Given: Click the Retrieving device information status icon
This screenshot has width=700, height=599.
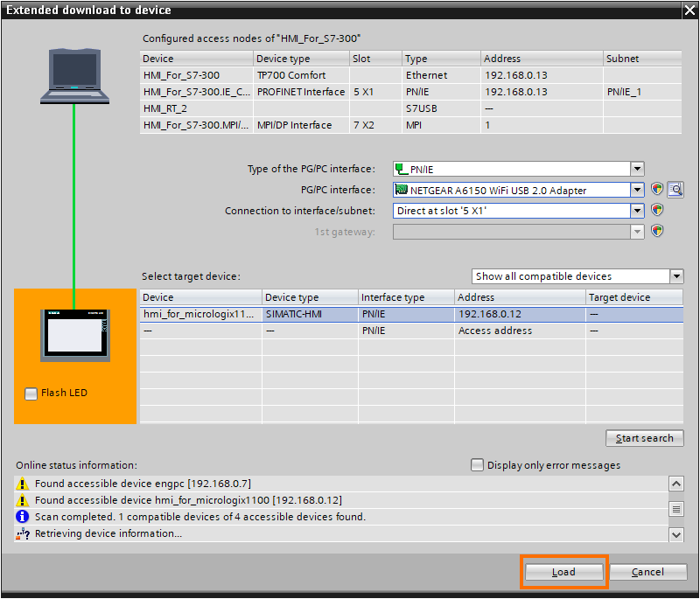Looking at the screenshot, I should point(22,533).
